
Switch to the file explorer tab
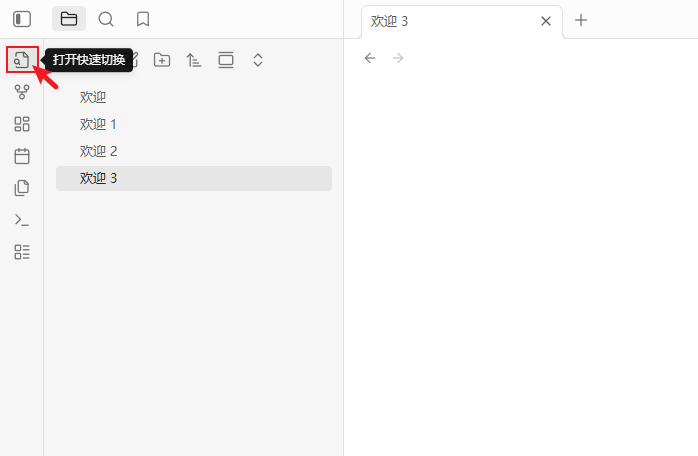tap(69, 19)
